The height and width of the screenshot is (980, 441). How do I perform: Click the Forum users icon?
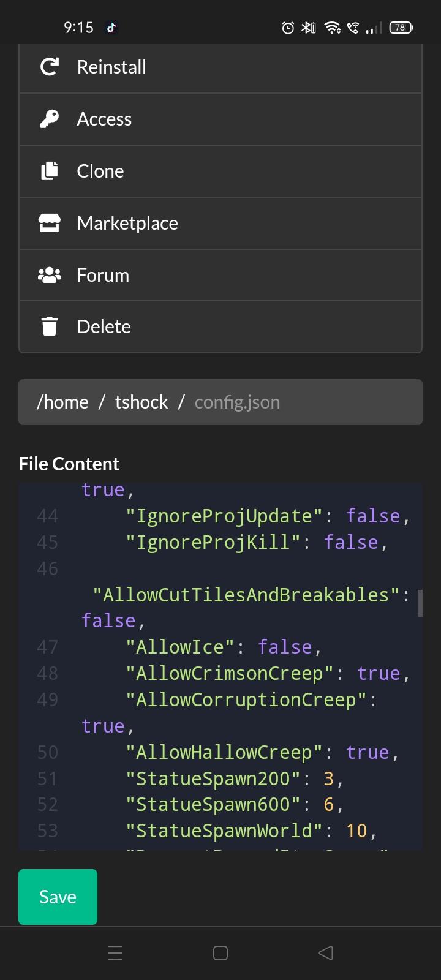click(50, 275)
